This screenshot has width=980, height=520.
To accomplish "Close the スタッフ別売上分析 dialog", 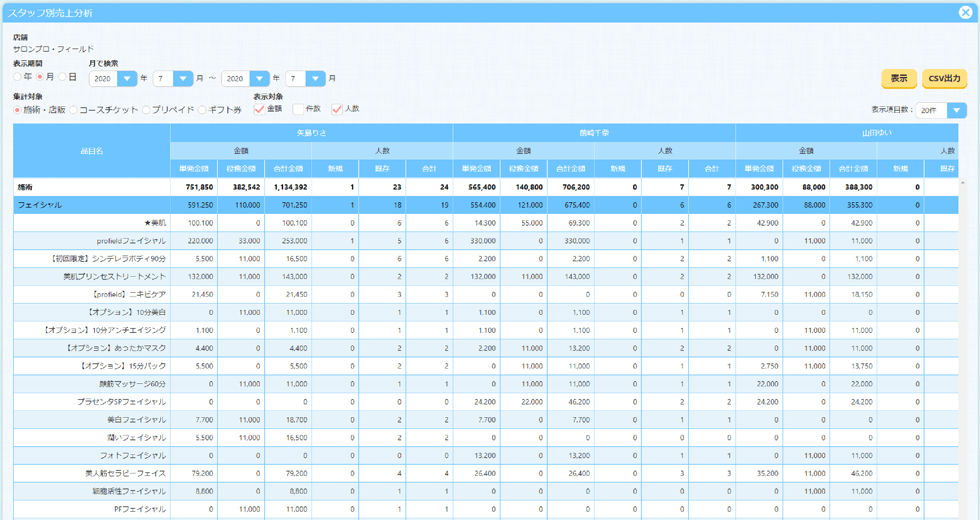I will click(965, 12).
